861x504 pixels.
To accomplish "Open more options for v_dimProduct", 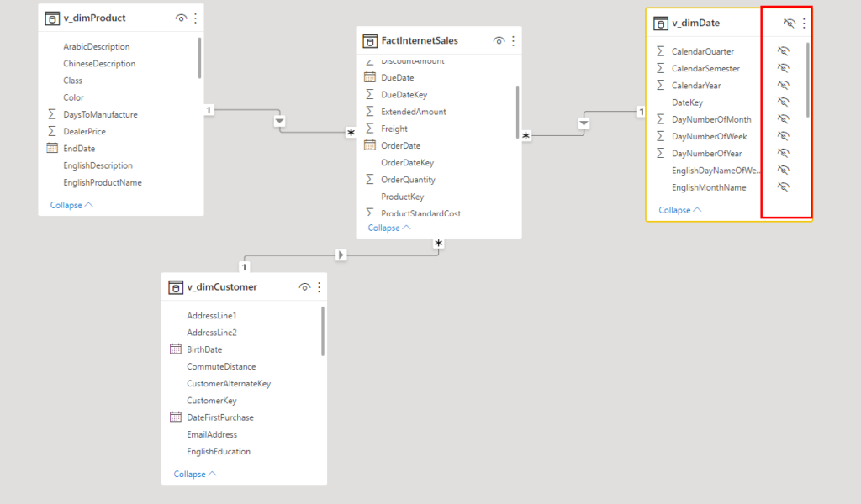I will coord(196,17).
